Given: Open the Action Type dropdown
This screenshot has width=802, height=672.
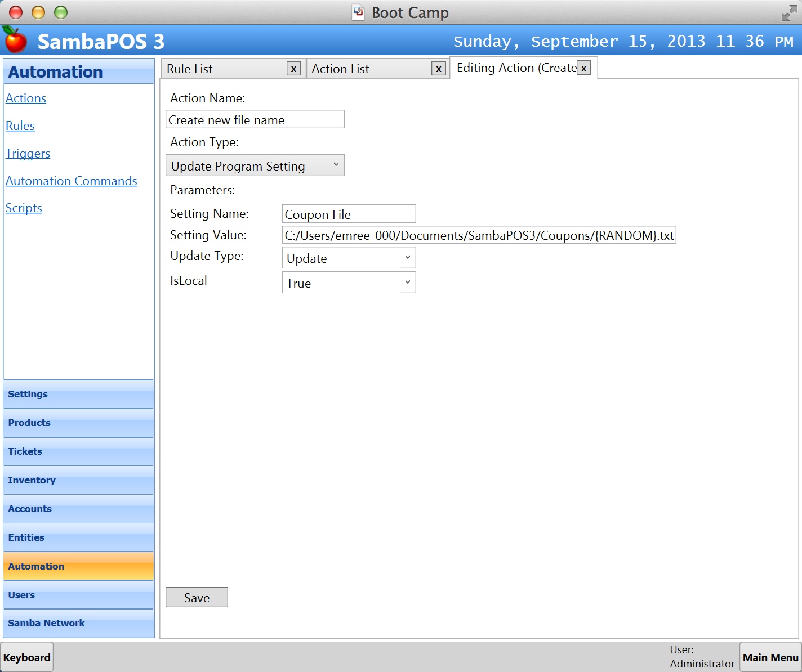Looking at the screenshot, I should [255, 165].
